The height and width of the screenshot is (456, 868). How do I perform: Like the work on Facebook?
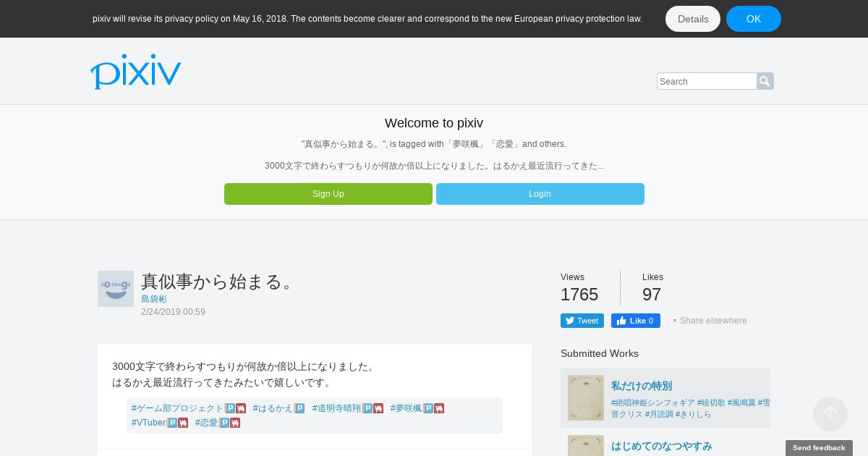point(636,321)
